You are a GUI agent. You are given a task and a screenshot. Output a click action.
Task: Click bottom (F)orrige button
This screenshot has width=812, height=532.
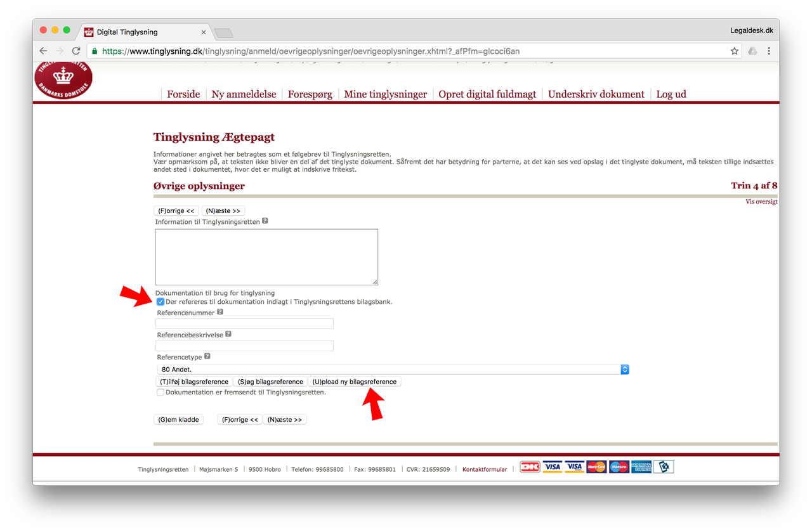click(x=240, y=420)
